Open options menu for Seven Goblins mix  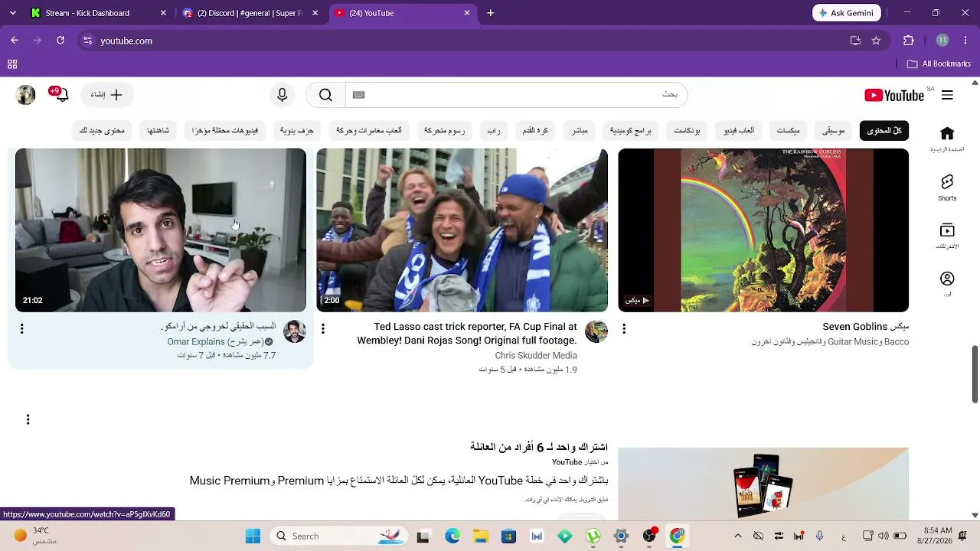[x=624, y=329]
